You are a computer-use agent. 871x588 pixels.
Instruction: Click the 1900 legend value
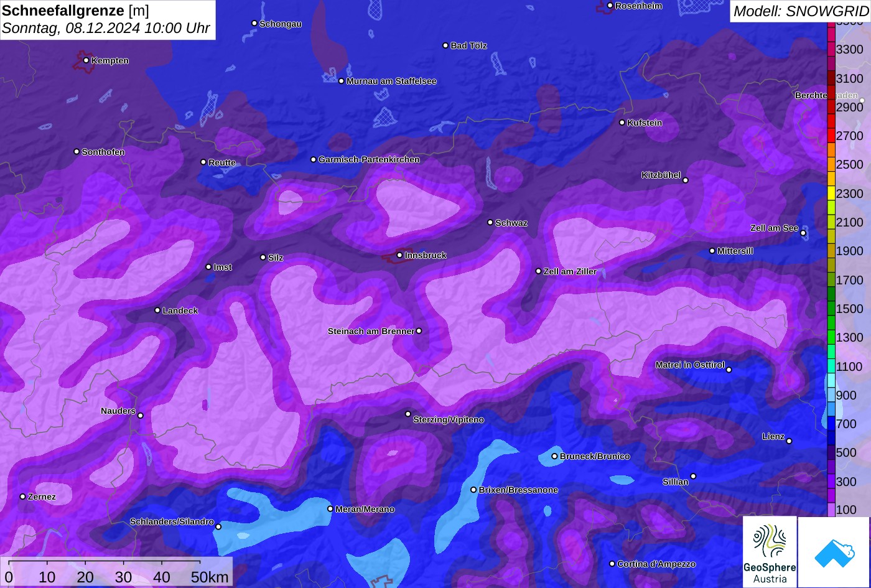coord(850,251)
